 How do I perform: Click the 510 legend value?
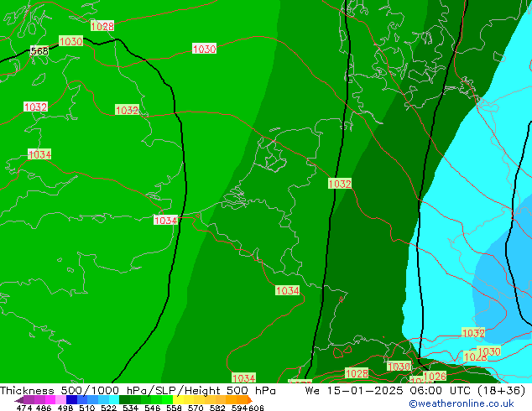point(87,408)
